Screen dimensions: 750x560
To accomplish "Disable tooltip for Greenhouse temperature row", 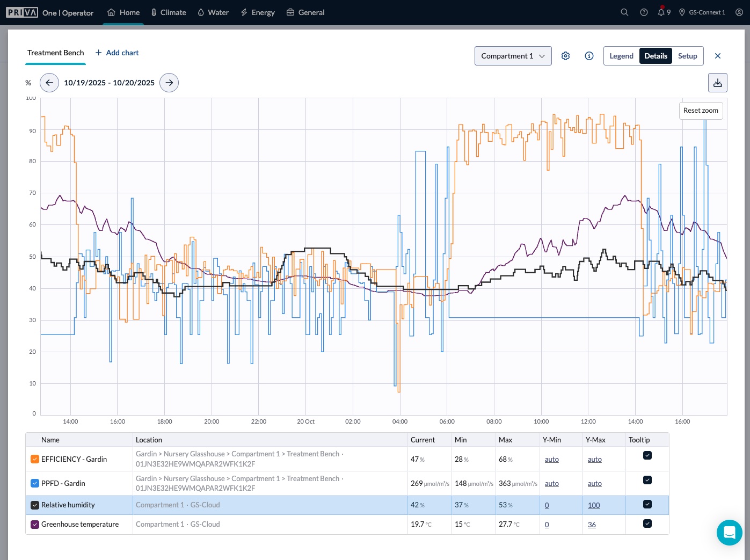I will pyautogui.click(x=647, y=523).
